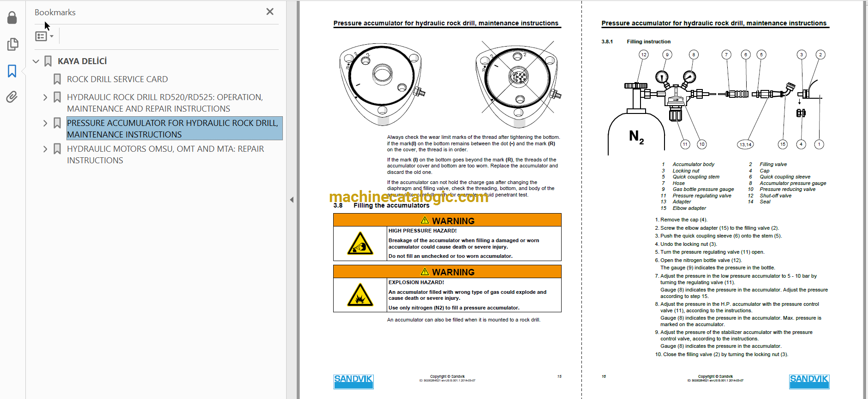The width and height of the screenshot is (868, 399).
Task: Click bookmark icon beside Hydraulic Motors OMSU
Action: [57, 149]
